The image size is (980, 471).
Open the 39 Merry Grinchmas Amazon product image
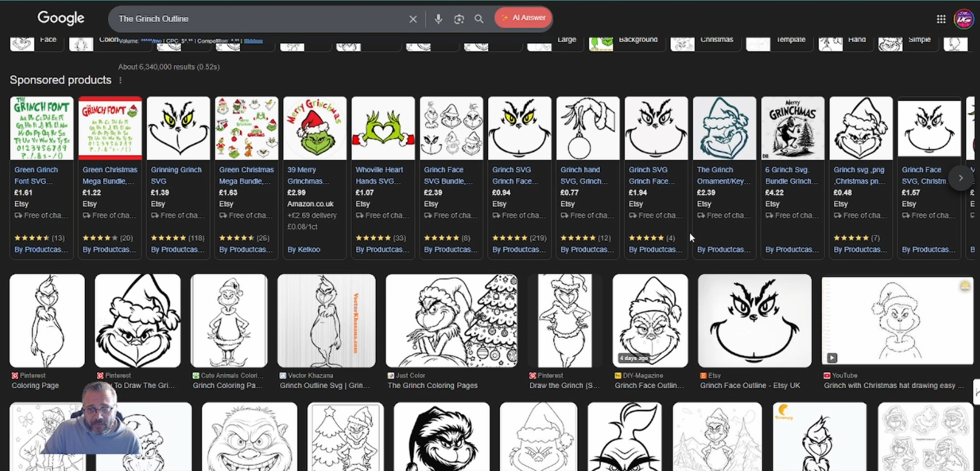pos(315,128)
